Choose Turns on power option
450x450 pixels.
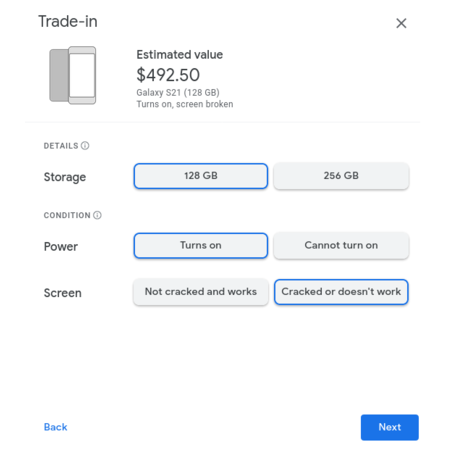201,246
